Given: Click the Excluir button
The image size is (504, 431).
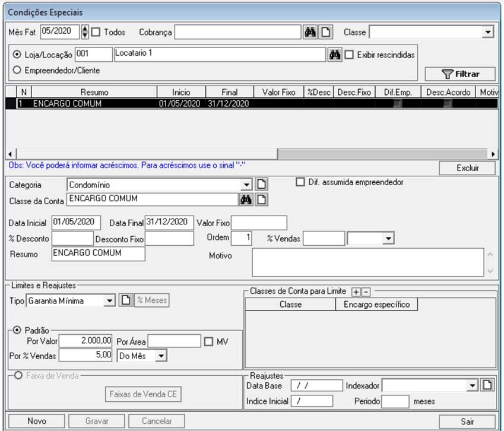Looking at the screenshot, I should tap(467, 168).
